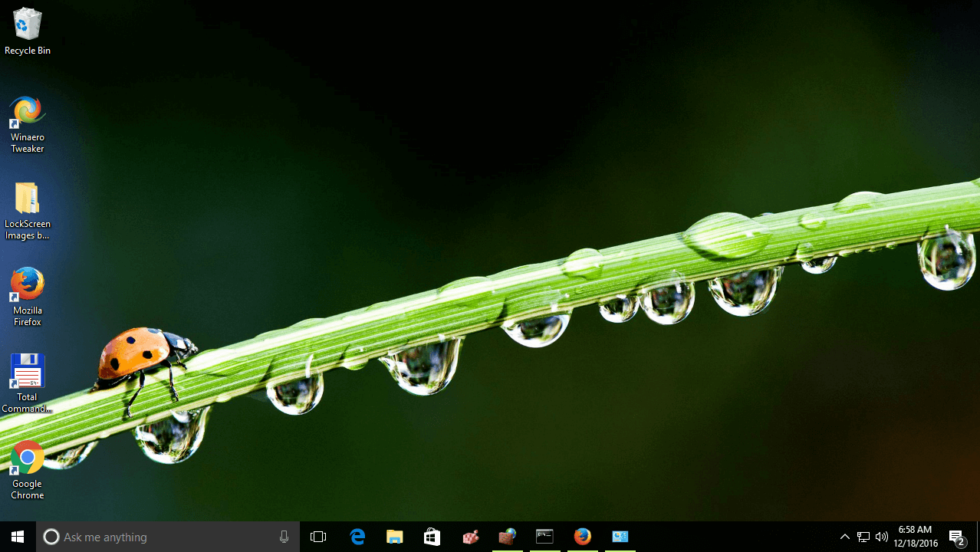Click the Cortana "Ask me anything" search box
This screenshot has width=980, height=552.
click(168, 537)
